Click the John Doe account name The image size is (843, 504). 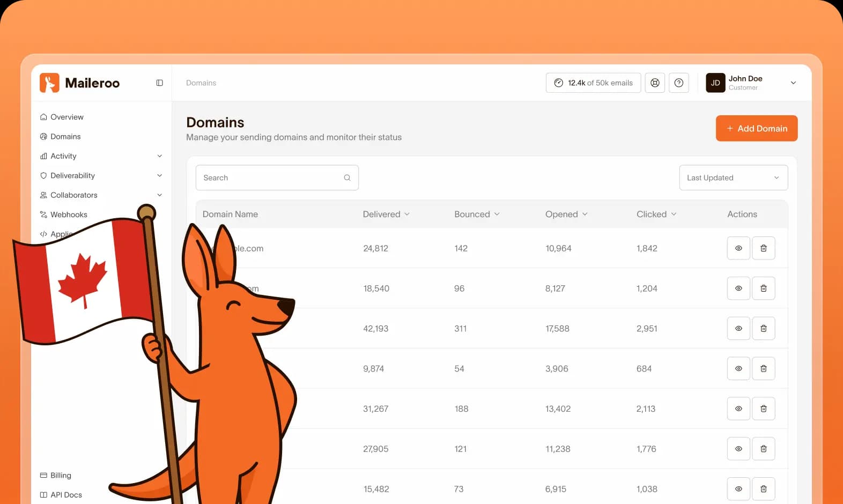click(745, 78)
